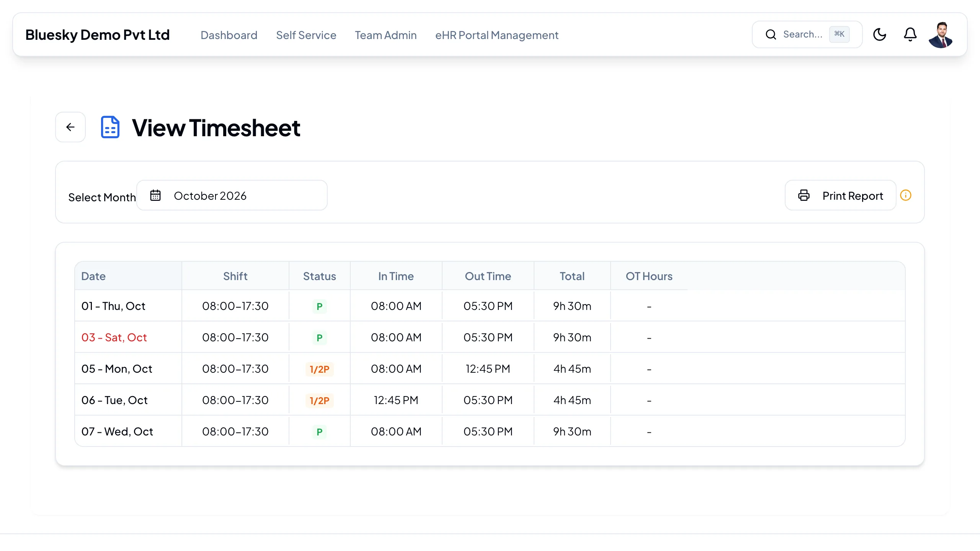Click the Print Report button
This screenshot has width=980, height=551.
(x=841, y=195)
